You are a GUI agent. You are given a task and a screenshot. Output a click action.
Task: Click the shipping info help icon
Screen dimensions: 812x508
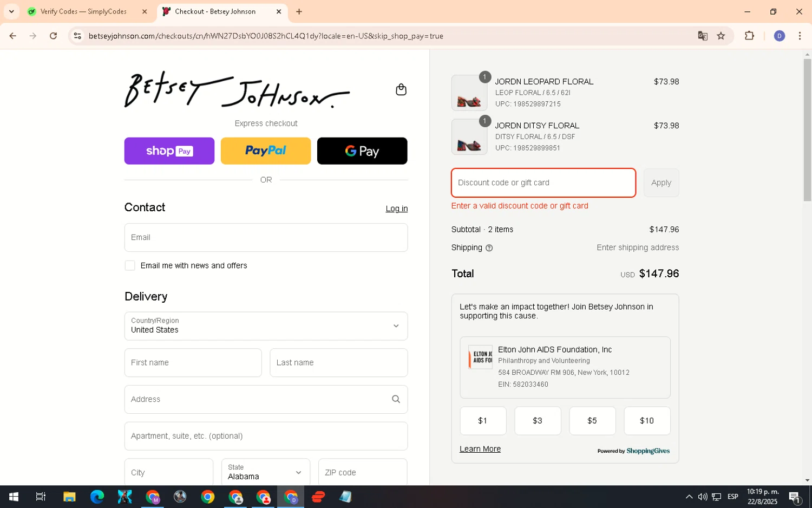click(489, 248)
